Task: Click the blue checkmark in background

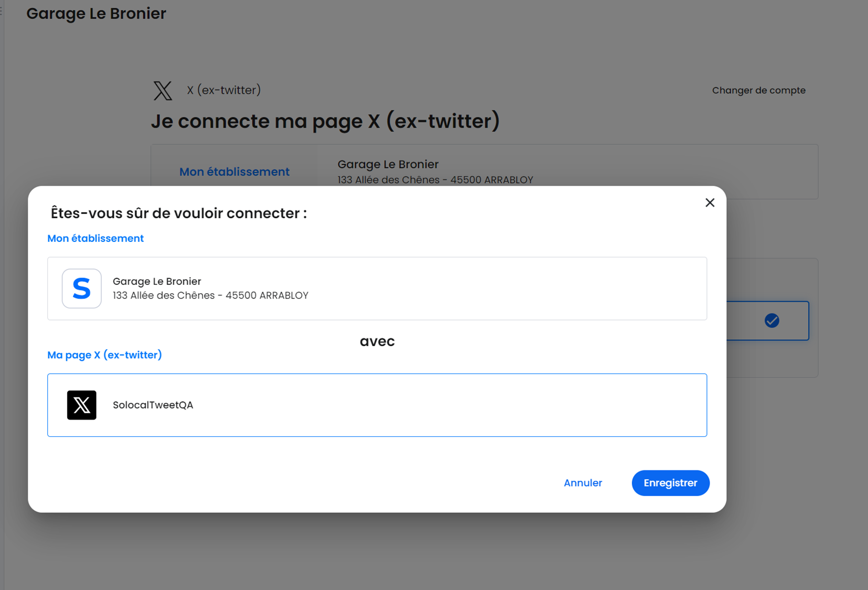Action: (771, 320)
